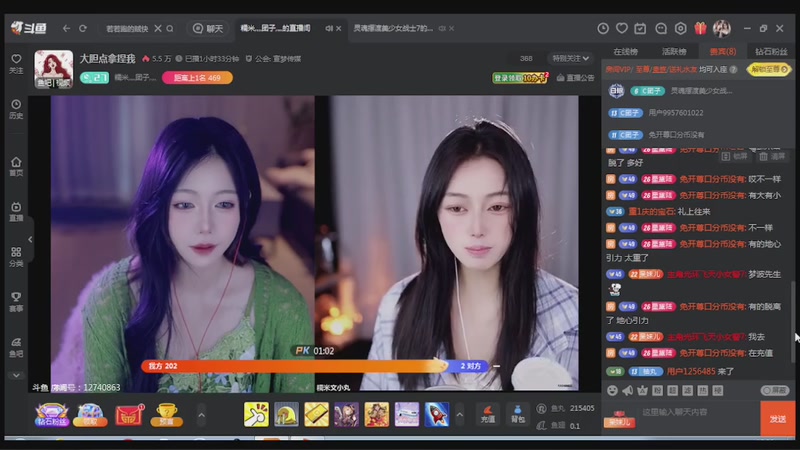This screenshot has height=450, width=800.
Task: Collapse the left sidebar arrow
Action: (30, 239)
